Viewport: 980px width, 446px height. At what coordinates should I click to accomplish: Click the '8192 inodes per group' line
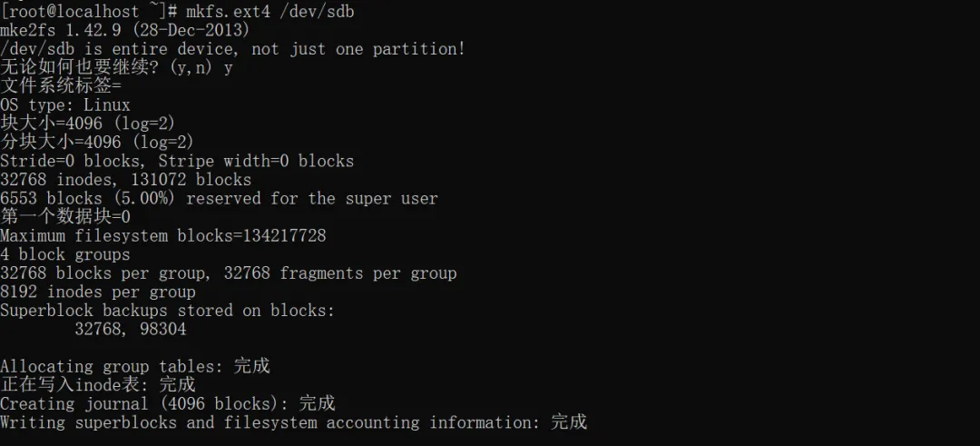[x=98, y=292]
